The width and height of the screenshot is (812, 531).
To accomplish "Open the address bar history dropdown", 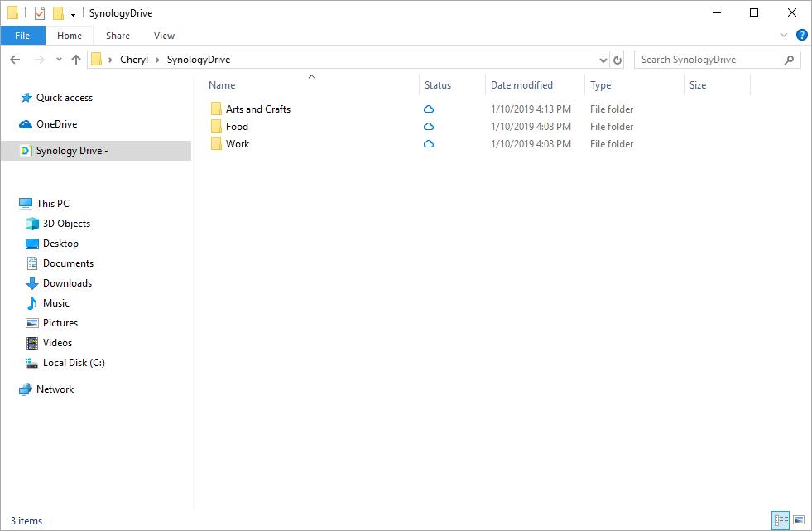I will point(603,60).
